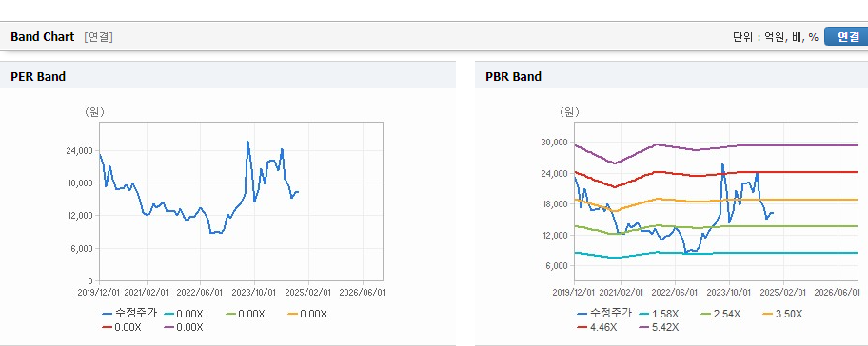Viewport: 868px width, 346px height.
Task: Select the PBR Band panel heading
Action: pyautogui.click(x=513, y=77)
